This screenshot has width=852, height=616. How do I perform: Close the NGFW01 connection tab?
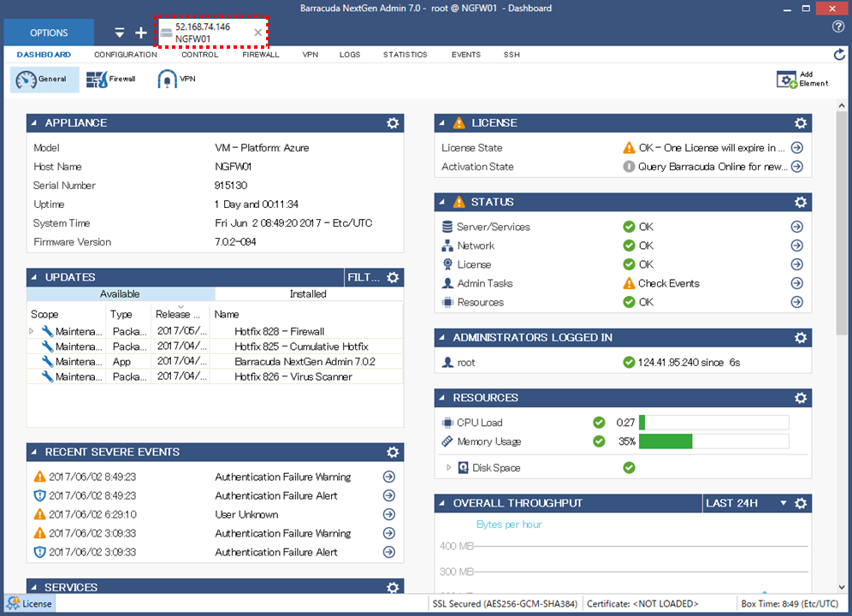[x=258, y=33]
